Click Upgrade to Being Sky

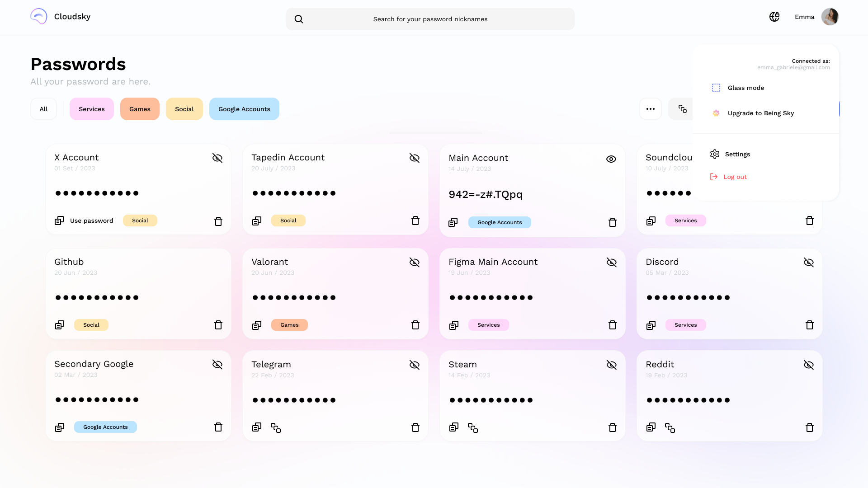[760, 113]
